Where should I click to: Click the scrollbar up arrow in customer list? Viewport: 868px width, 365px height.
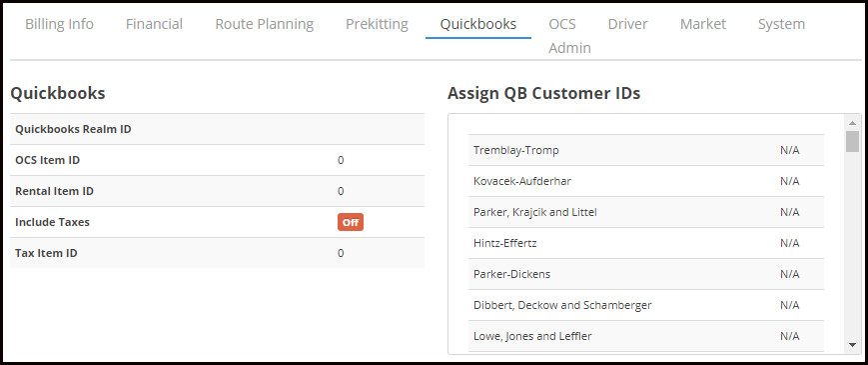click(852, 123)
